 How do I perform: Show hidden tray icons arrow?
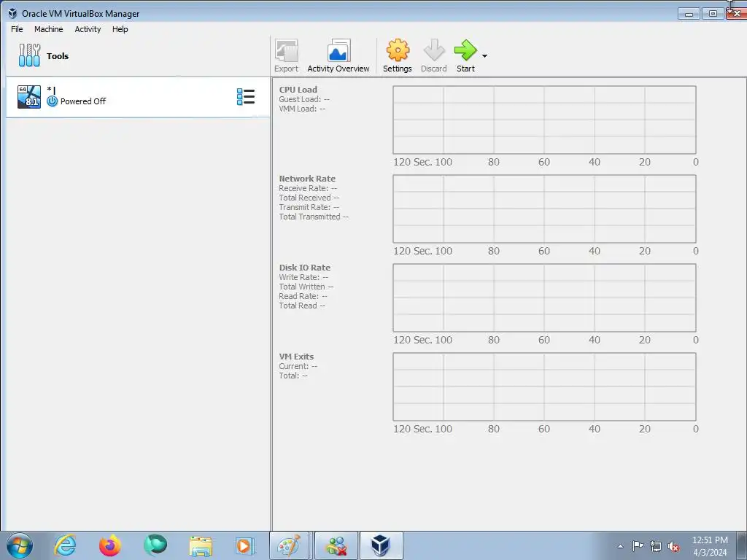[x=620, y=546]
